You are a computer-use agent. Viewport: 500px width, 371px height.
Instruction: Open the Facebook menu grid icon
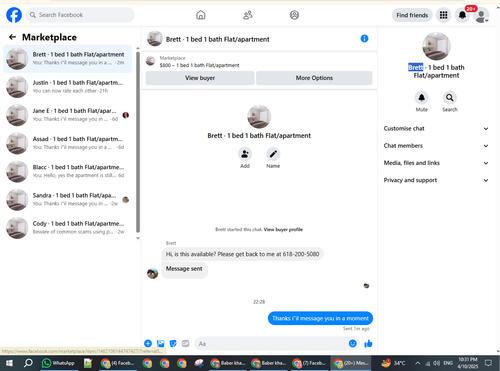[443, 15]
